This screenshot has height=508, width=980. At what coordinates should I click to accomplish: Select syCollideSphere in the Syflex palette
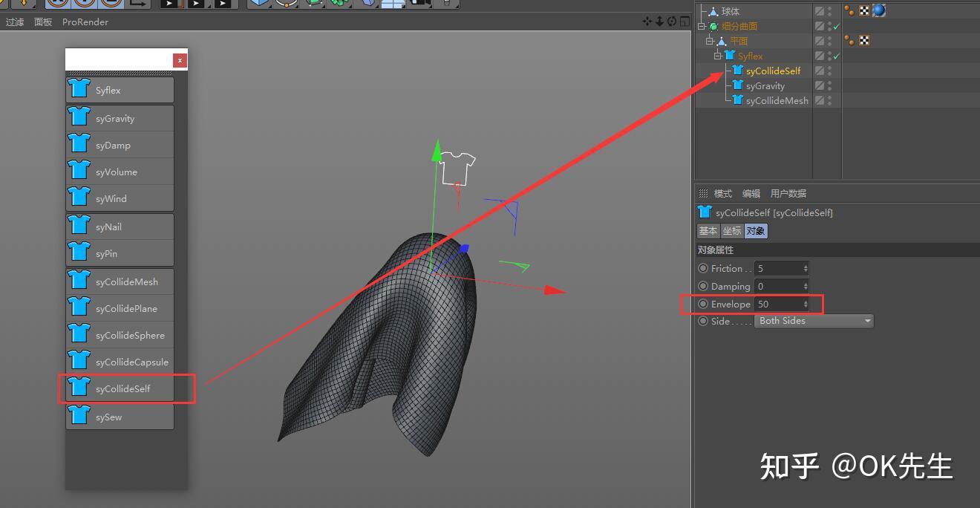tap(119, 335)
